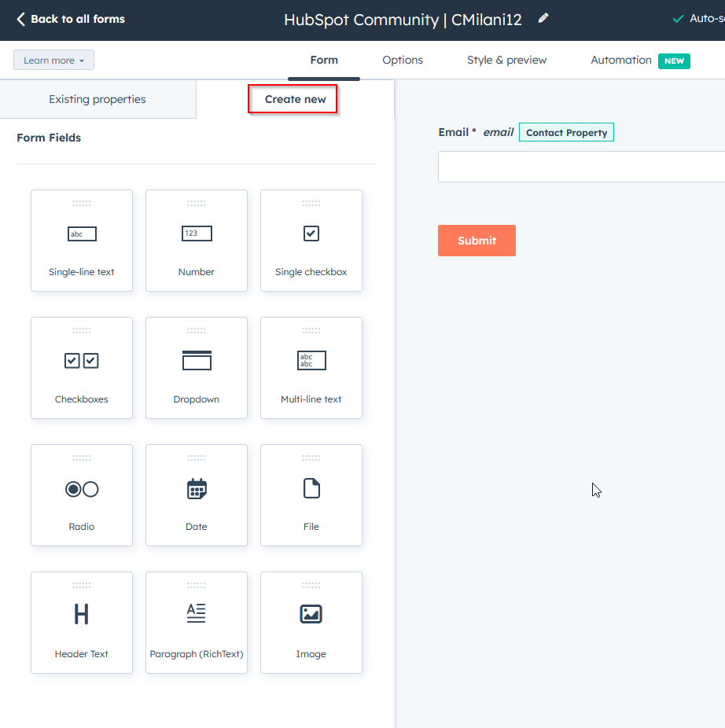Select the Single-line text field type
The width and height of the screenshot is (725, 728).
[82, 241]
